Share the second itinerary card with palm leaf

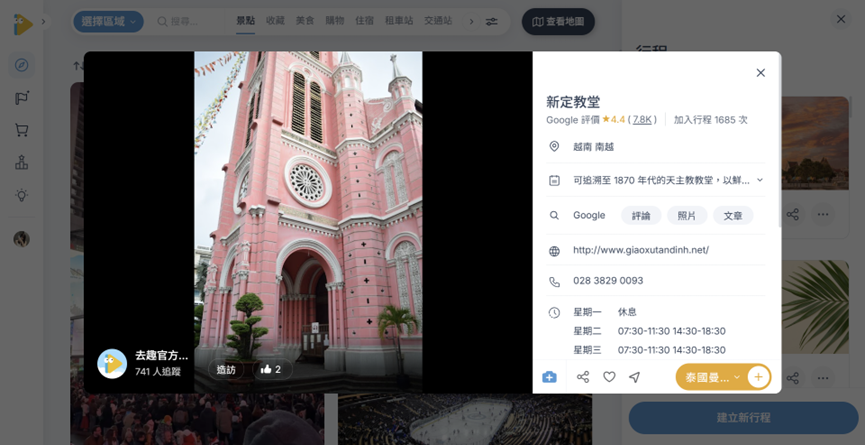793,378
